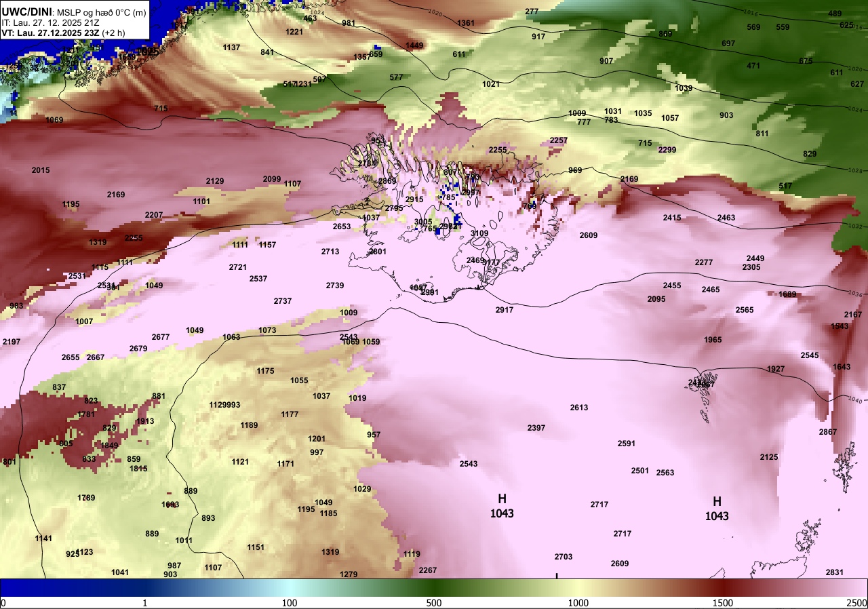Viewport: 868px width, 609px height.
Task: Click the 1279 height value
Action: pos(349,574)
